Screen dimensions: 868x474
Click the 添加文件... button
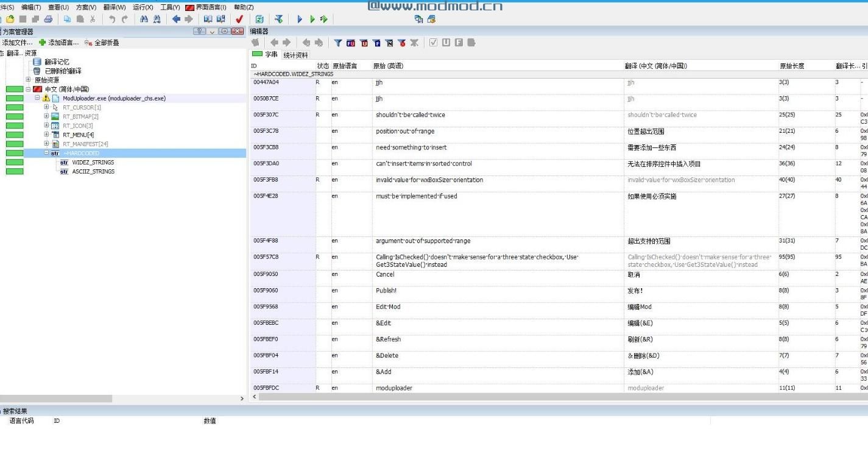(x=17, y=43)
